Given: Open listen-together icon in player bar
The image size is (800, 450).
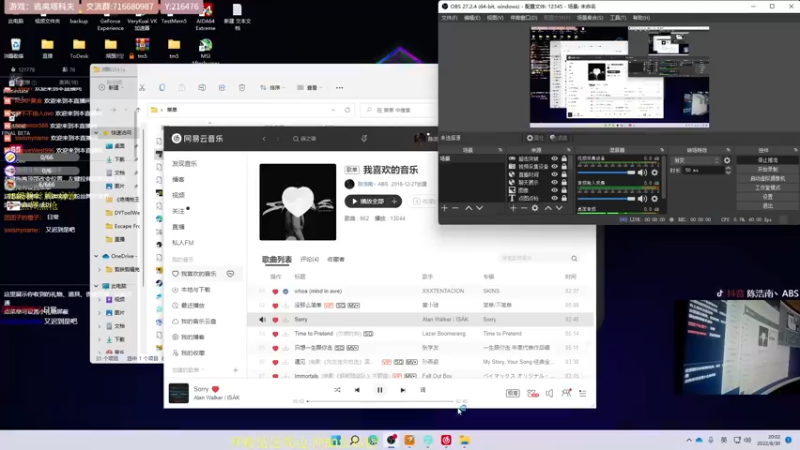Looking at the screenshot, I should 566,393.
